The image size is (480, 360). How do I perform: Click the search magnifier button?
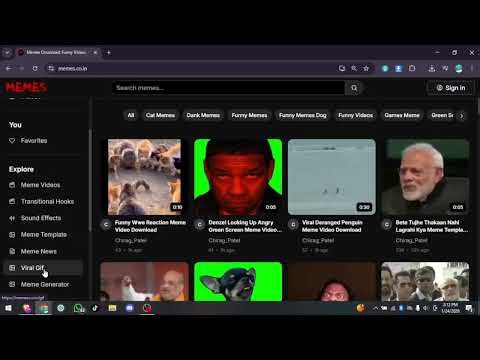(354, 88)
